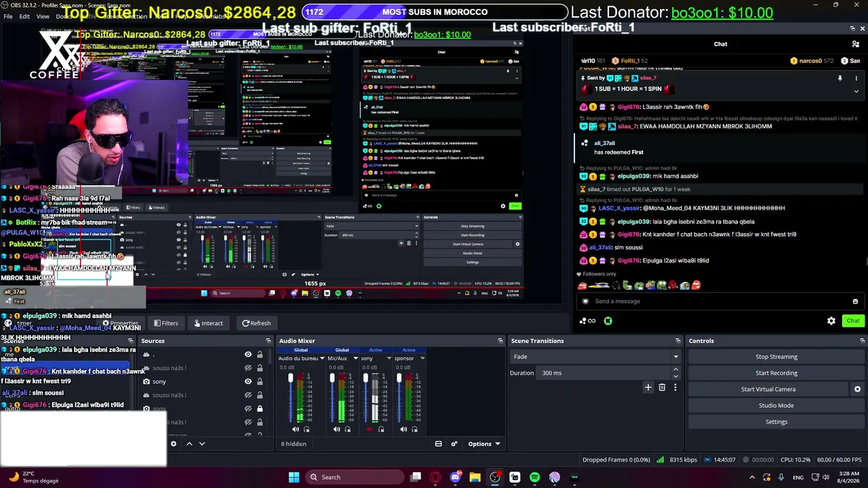Switch Audio Mixer layout icon

(x=439, y=444)
